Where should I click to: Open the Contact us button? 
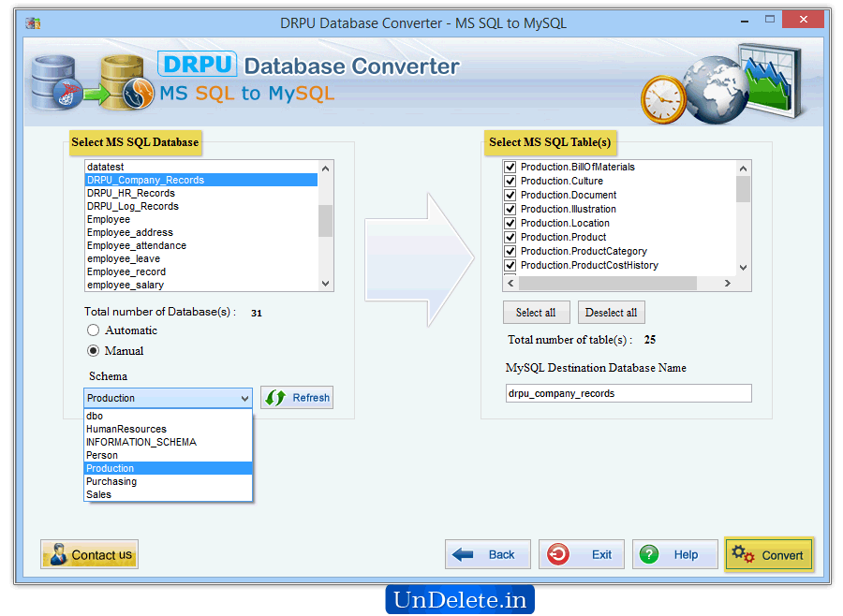click(x=89, y=554)
